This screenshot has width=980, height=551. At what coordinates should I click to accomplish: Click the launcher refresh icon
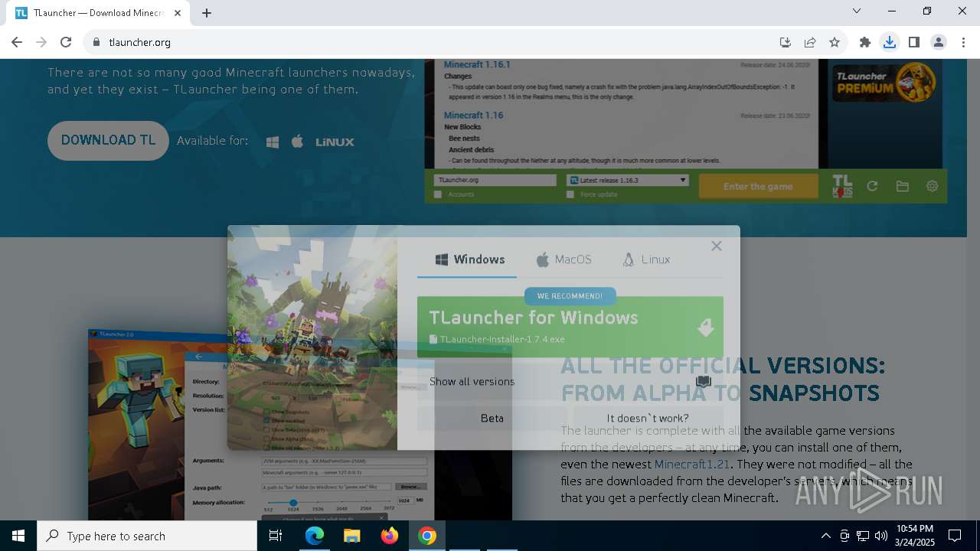[872, 186]
